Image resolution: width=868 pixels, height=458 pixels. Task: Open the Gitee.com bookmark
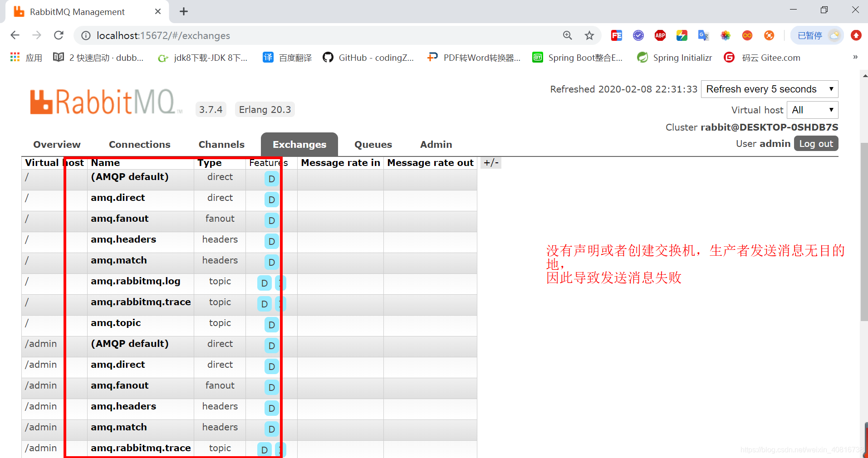click(762, 58)
